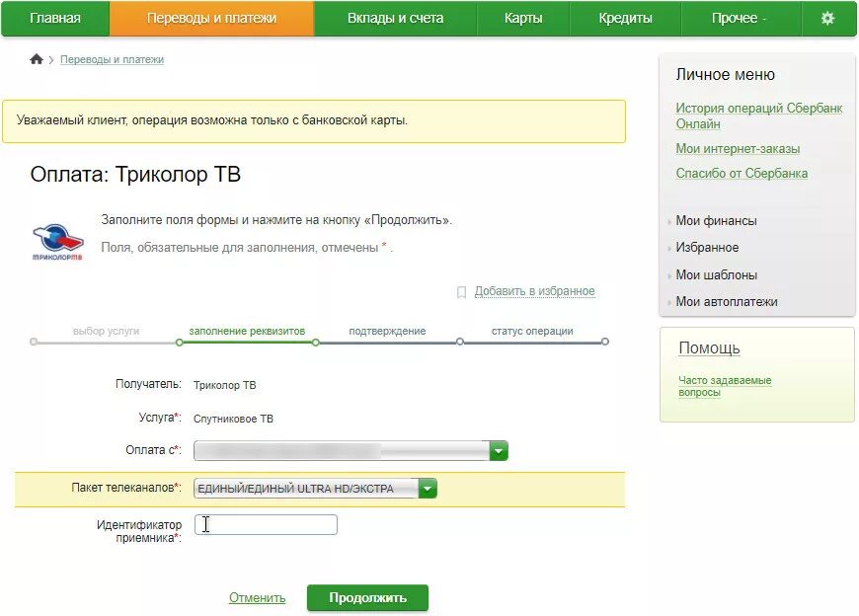Open settings gear icon in navigation bar

tap(827, 18)
